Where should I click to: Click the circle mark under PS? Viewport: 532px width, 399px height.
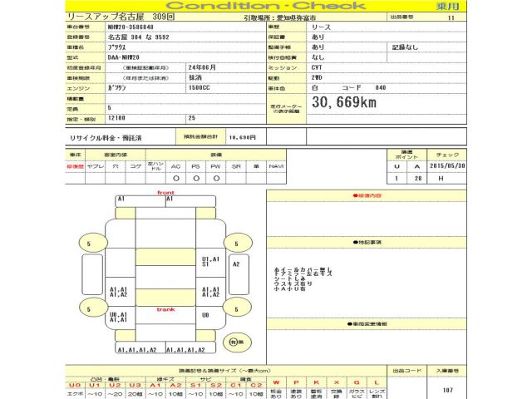[x=195, y=178]
